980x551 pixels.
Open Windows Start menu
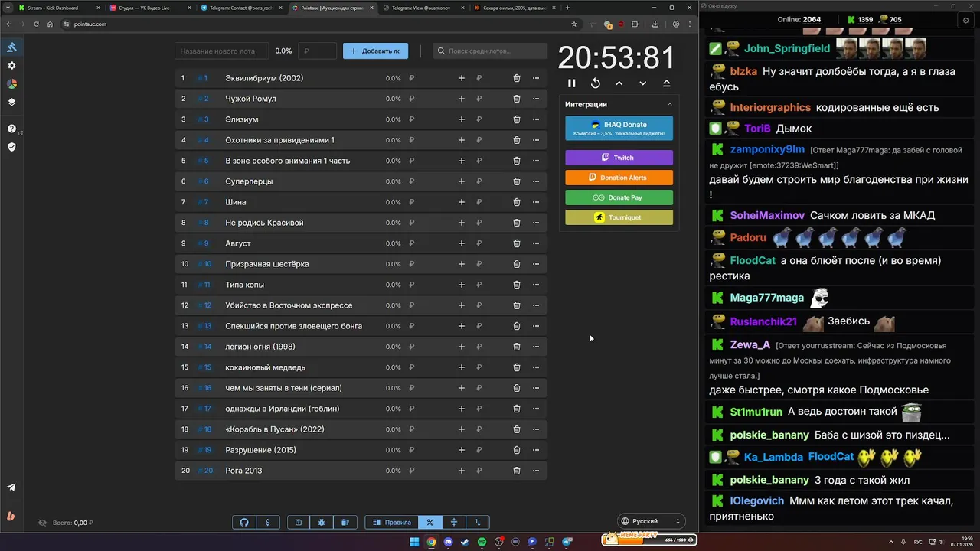tap(414, 542)
